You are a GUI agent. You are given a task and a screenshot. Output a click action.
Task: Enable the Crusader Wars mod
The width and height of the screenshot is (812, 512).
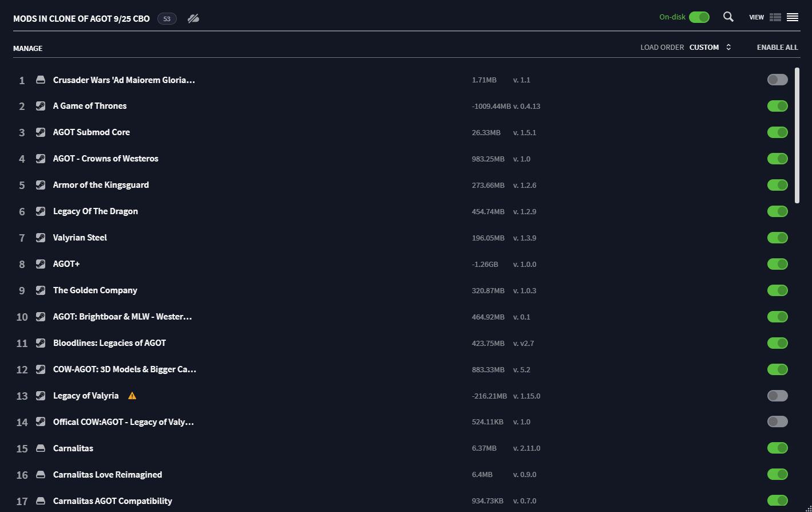pos(778,80)
